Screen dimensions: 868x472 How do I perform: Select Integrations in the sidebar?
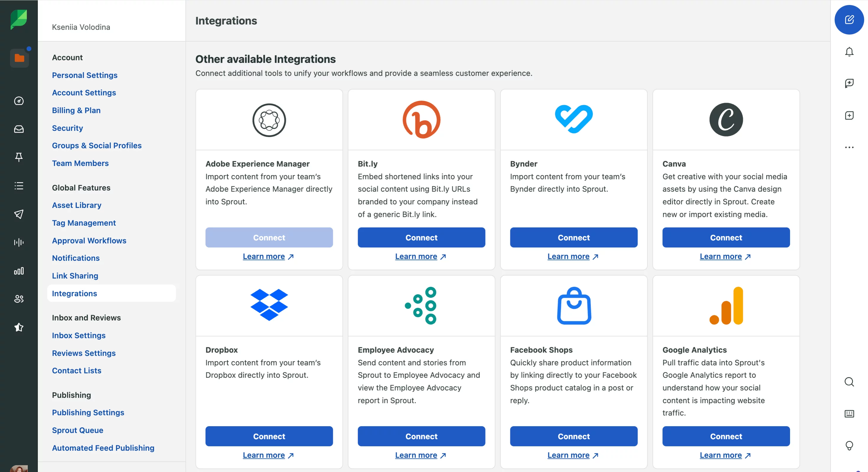(x=112, y=293)
